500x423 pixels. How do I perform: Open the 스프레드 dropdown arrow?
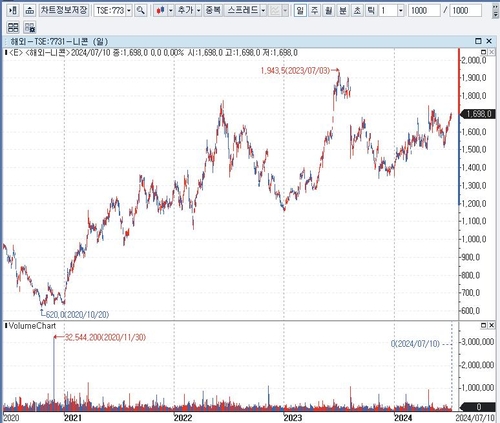click(263, 11)
